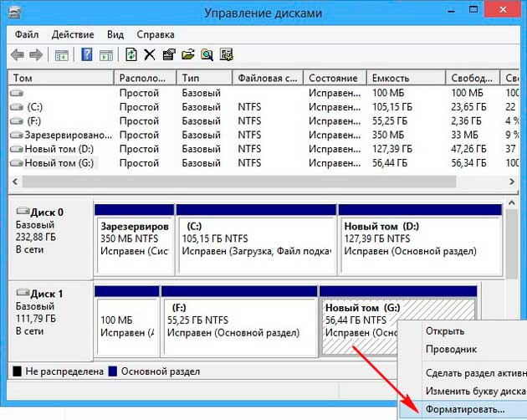
Task: Sort by the Файловая с... column header
Action: tap(269, 78)
